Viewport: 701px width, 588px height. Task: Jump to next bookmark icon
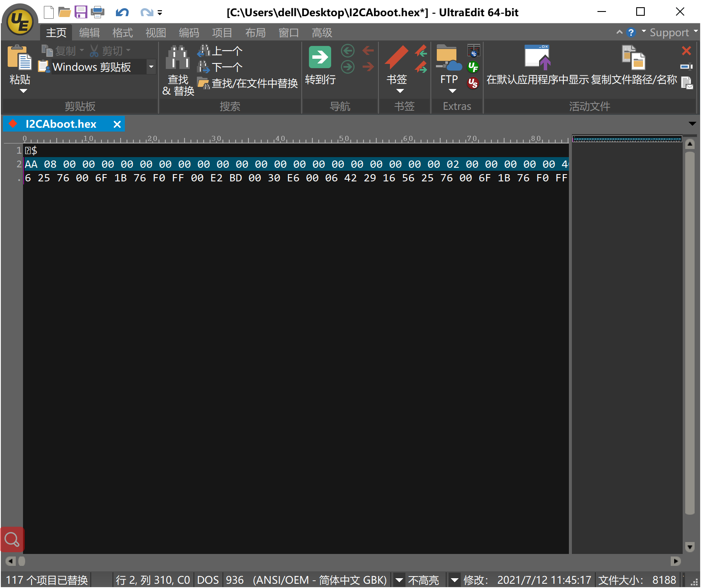pyautogui.click(x=421, y=67)
